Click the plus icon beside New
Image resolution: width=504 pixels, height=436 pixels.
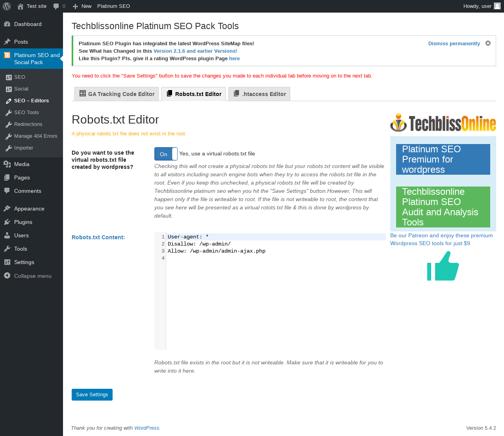click(76, 6)
